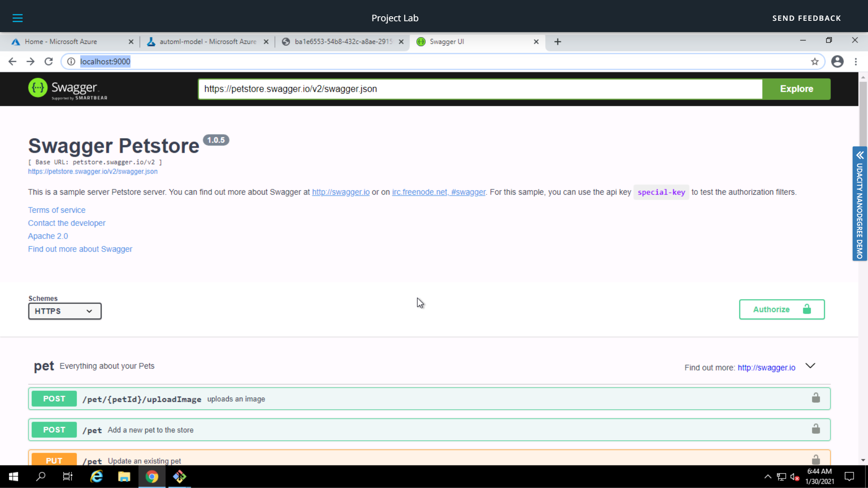The image size is (868, 488).
Task: Open the Schemes HTTPS dropdown
Action: pos(64,311)
